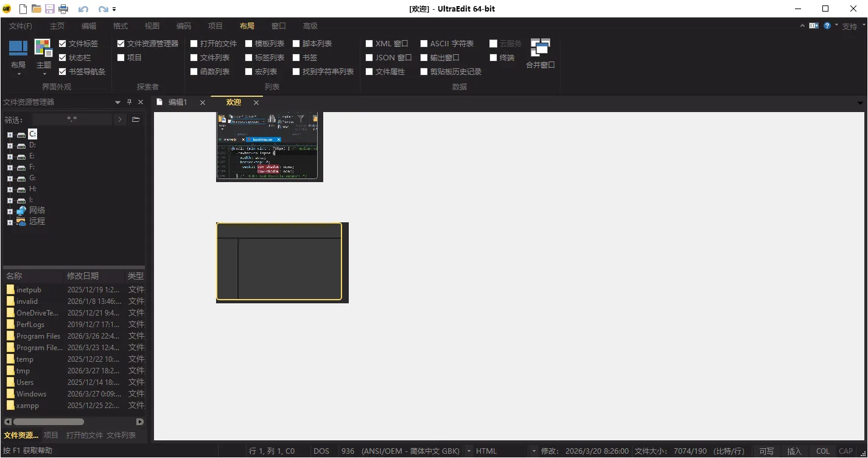Toggle the 状态栏 checkbox
The height and width of the screenshot is (458, 868).
[62, 58]
